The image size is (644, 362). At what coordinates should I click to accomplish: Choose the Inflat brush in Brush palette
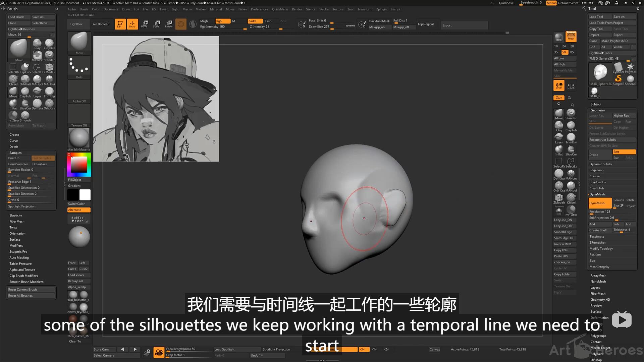point(13,105)
